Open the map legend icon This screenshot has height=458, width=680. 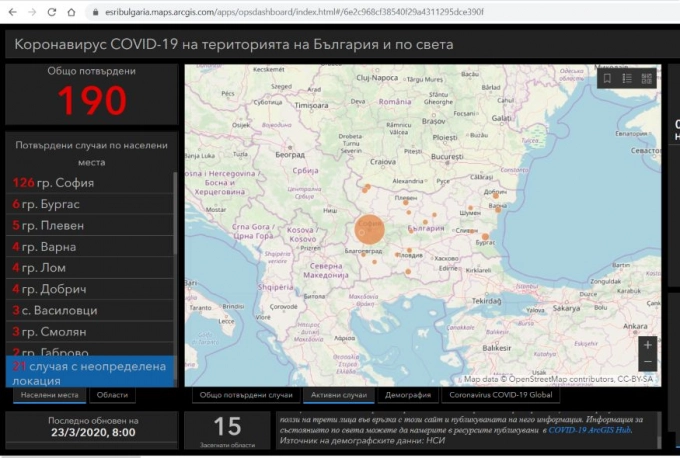(x=627, y=78)
